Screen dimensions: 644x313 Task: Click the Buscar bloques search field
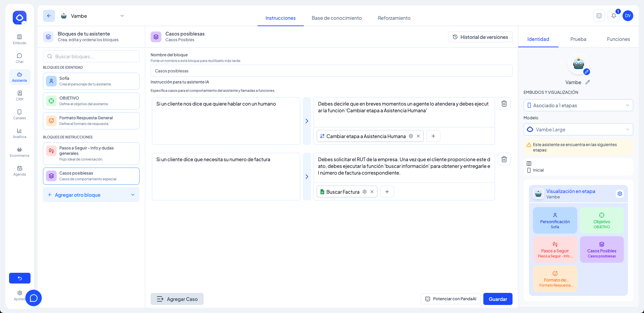point(91,56)
